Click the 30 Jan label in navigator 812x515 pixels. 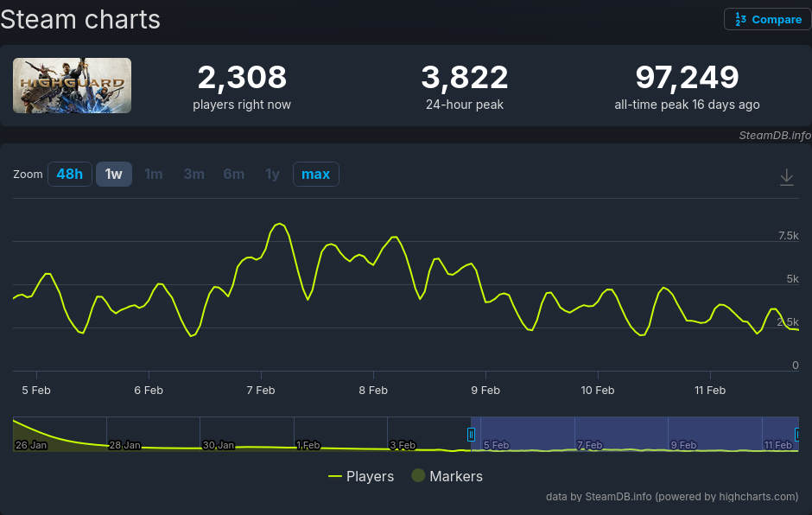pyautogui.click(x=218, y=445)
